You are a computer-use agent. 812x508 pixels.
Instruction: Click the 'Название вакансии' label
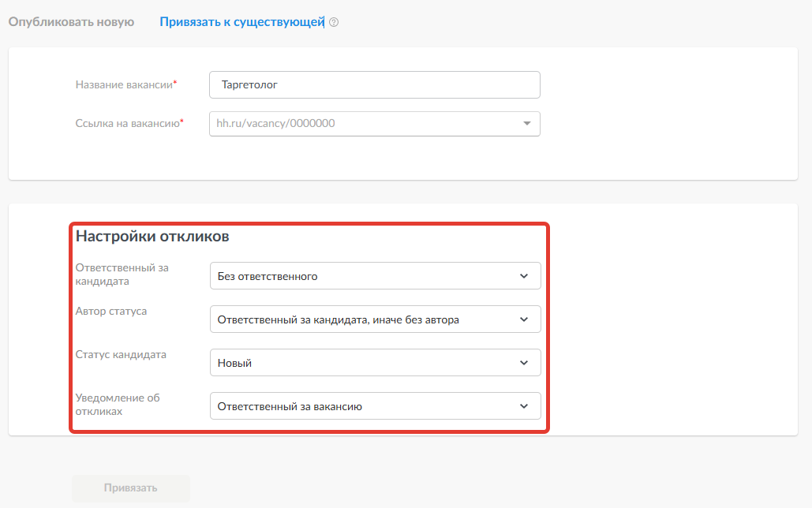pos(124,84)
